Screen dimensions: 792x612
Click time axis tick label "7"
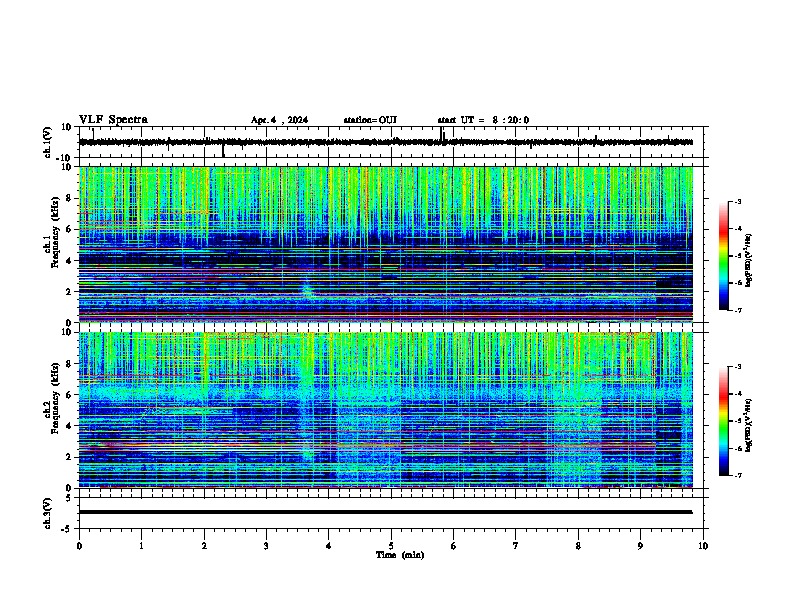tap(516, 545)
